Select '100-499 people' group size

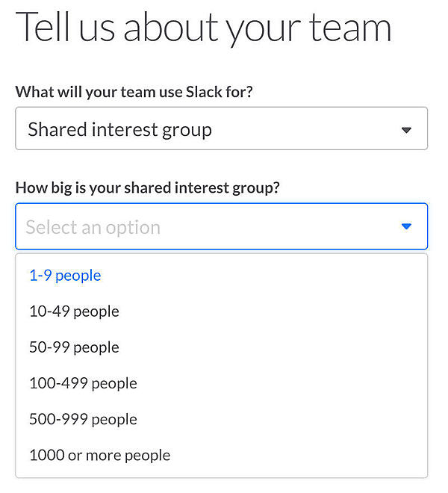(83, 383)
